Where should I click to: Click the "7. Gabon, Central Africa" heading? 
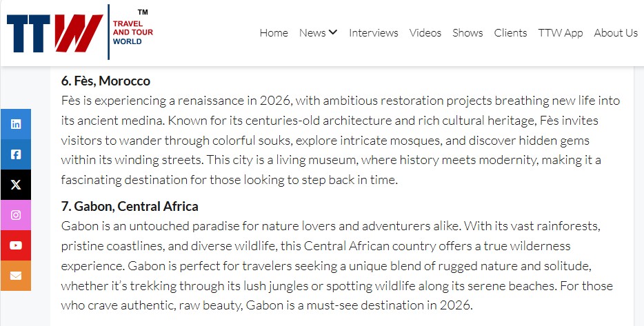pos(130,206)
